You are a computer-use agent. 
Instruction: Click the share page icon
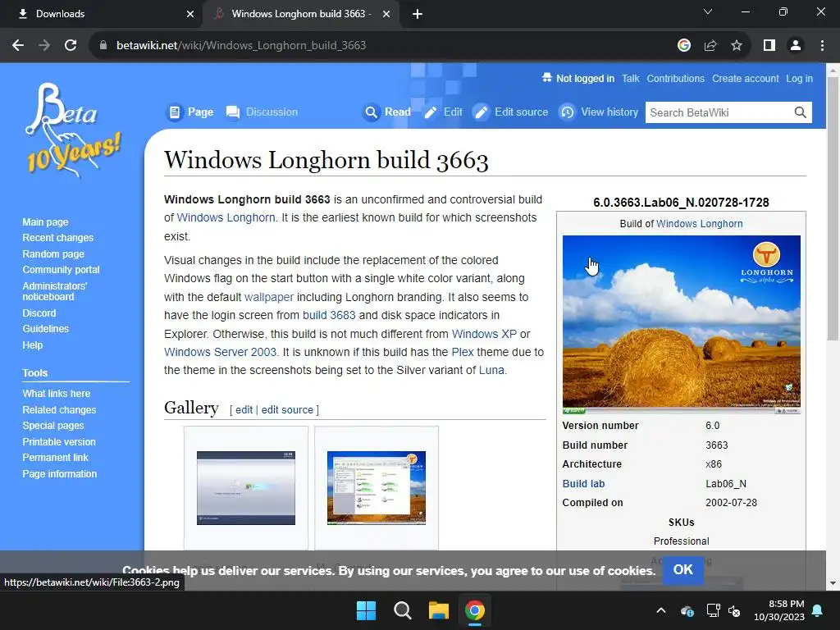[710, 46]
